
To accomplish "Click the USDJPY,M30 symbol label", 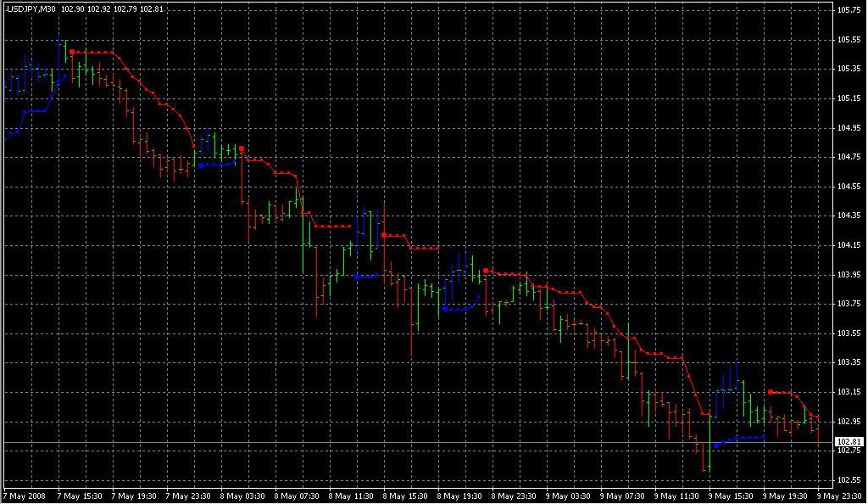I will (x=31, y=8).
